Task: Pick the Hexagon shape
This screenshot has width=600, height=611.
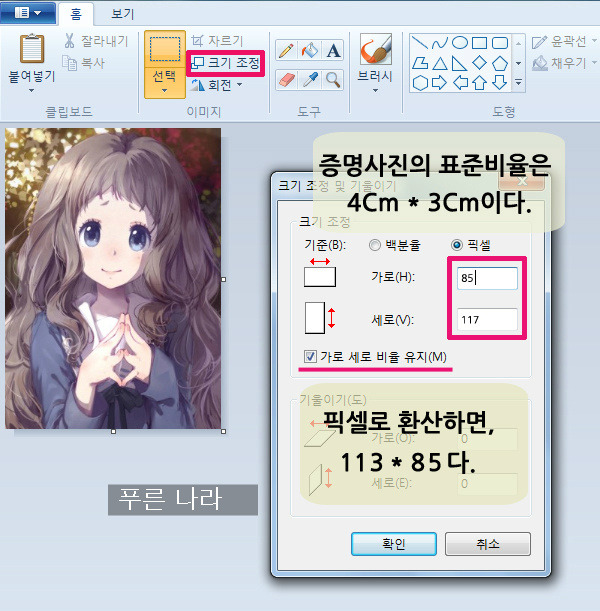Action: pos(420,83)
